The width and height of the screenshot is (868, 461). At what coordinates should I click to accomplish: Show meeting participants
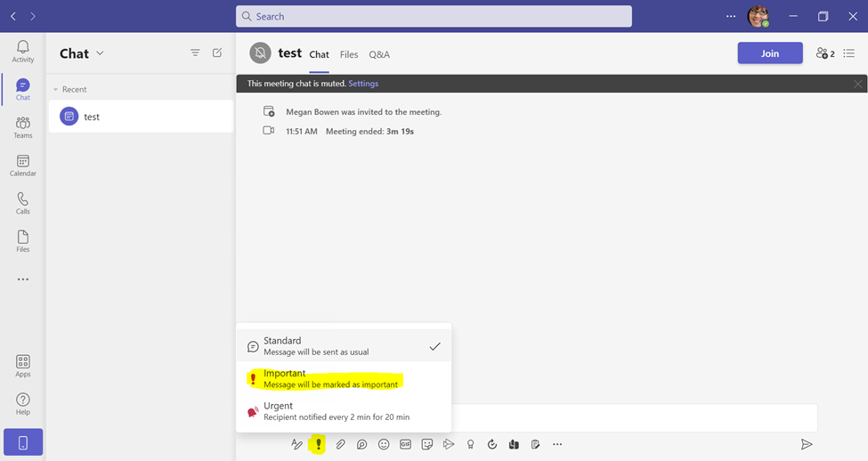tap(824, 53)
